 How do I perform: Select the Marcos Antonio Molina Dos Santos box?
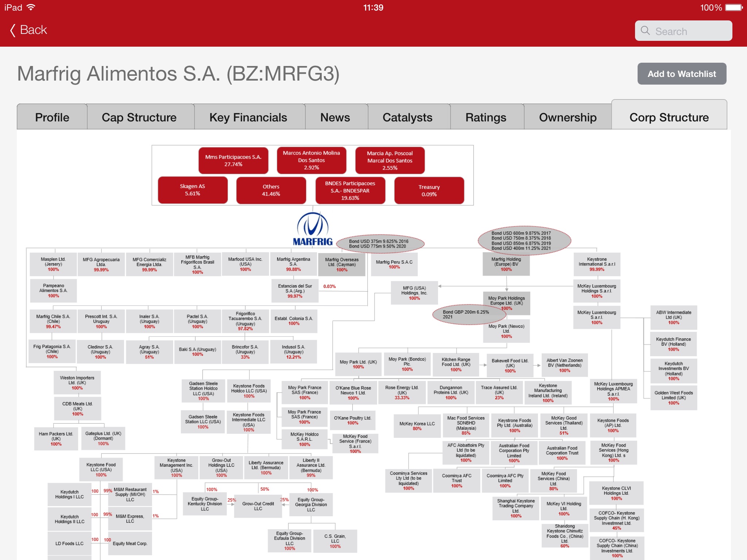(311, 160)
